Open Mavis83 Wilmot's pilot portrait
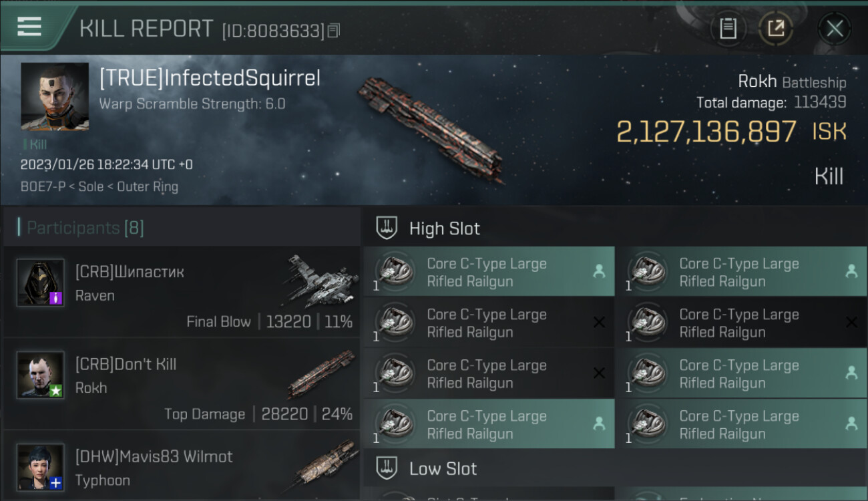Image resolution: width=868 pixels, height=501 pixels. point(41,467)
